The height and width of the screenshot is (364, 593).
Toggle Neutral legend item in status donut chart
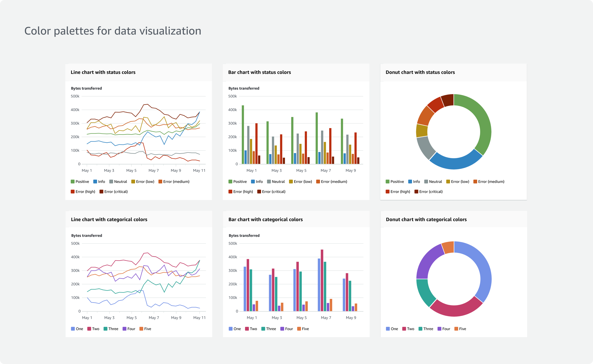433,181
